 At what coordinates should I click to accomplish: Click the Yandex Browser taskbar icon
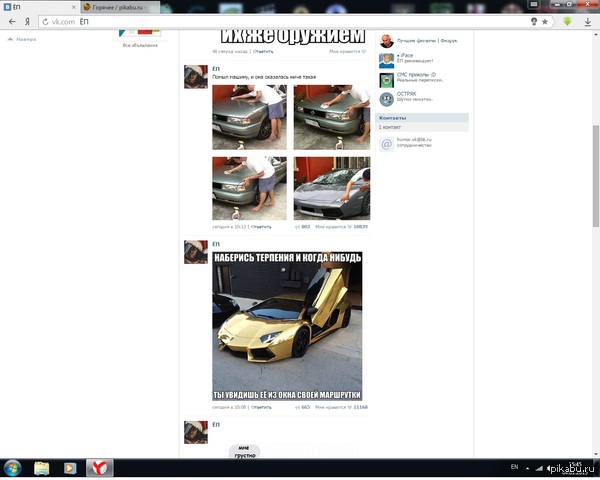[x=100, y=468]
